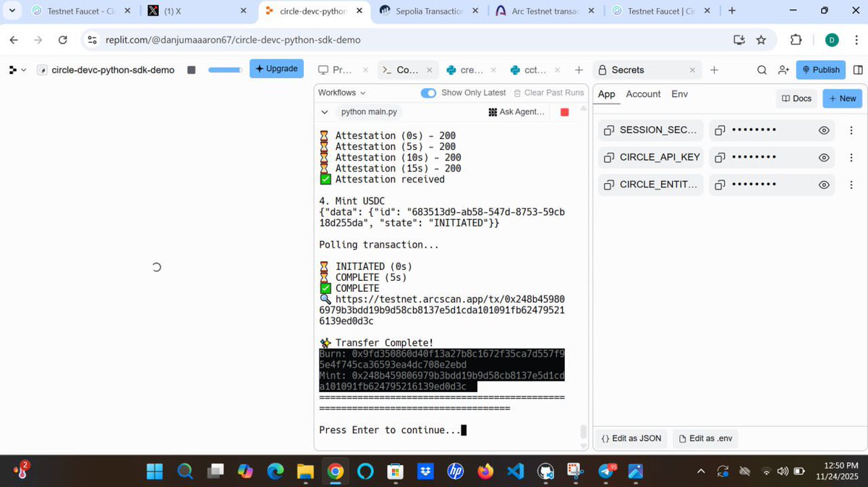The height and width of the screenshot is (487, 868).
Task: Disable the Show Only Latest toggle
Action: [x=428, y=93]
